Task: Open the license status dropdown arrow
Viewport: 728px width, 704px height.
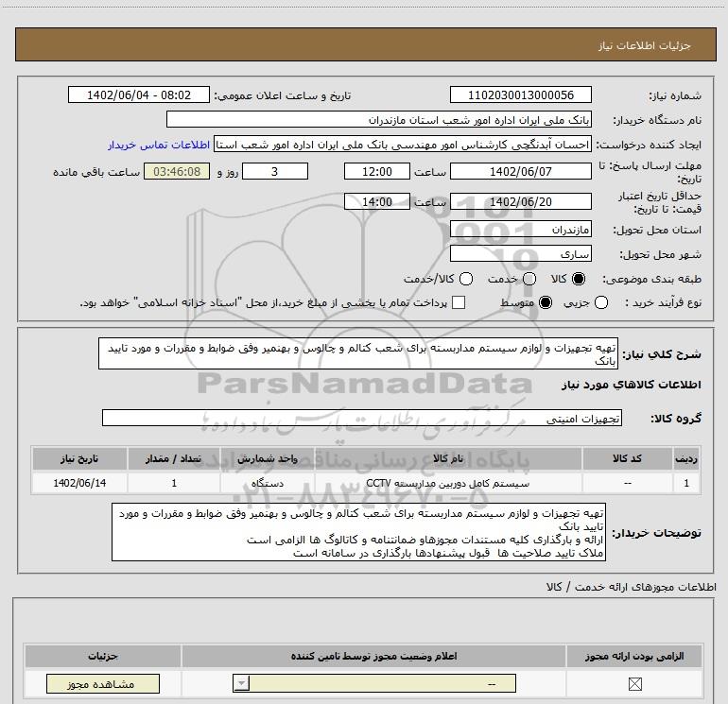Action: 241,683
